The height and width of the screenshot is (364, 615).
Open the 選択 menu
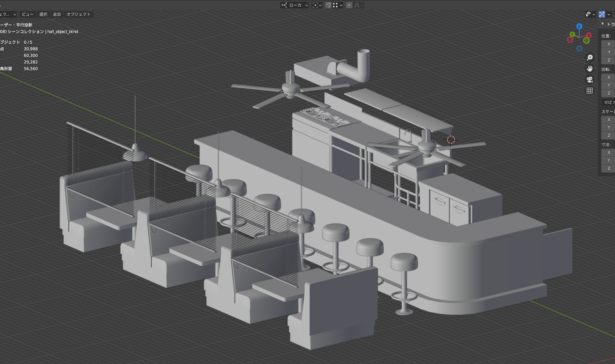pyautogui.click(x=43, y=14)
